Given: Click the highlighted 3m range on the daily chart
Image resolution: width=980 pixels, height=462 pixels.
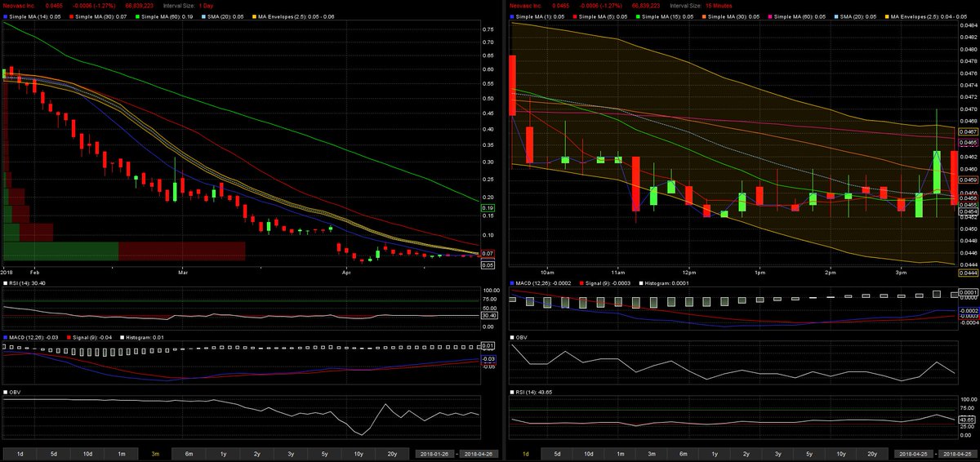Looking at the screenshot, I should (154, 453).
